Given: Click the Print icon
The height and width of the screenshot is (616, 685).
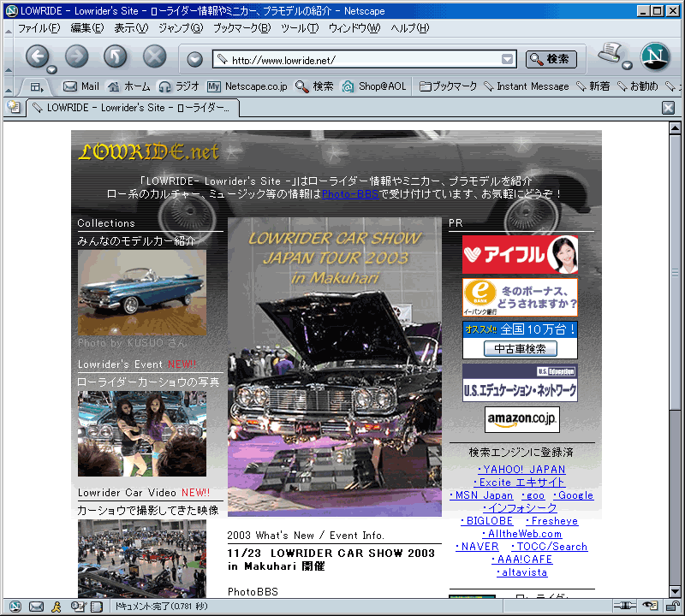Looking at the screenshot, I should click(611, 53).
